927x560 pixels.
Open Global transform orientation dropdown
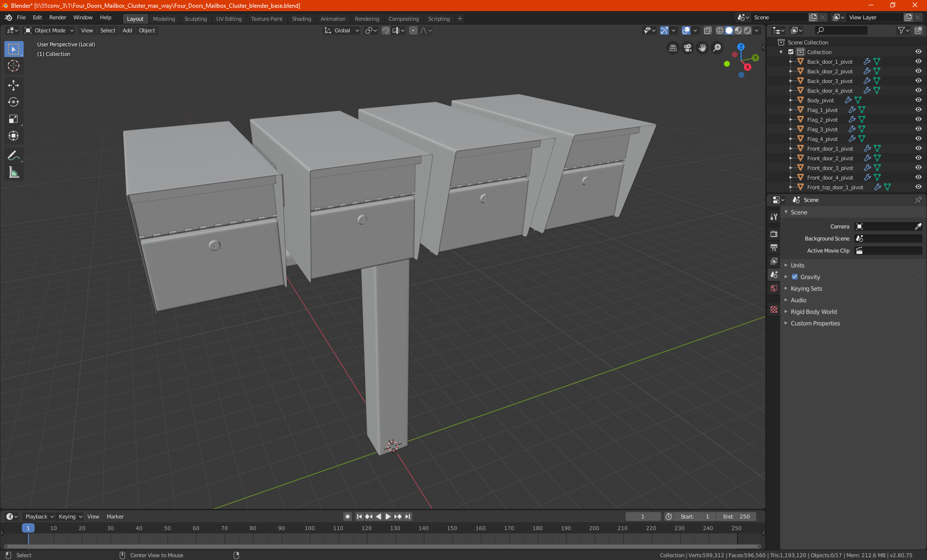pos(342,30)
